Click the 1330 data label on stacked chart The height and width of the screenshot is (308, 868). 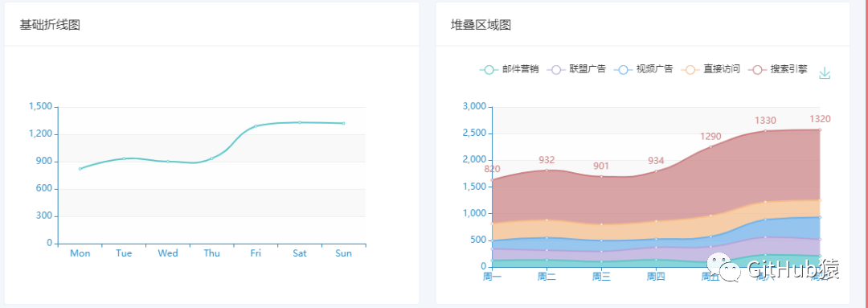click(765, 121)
